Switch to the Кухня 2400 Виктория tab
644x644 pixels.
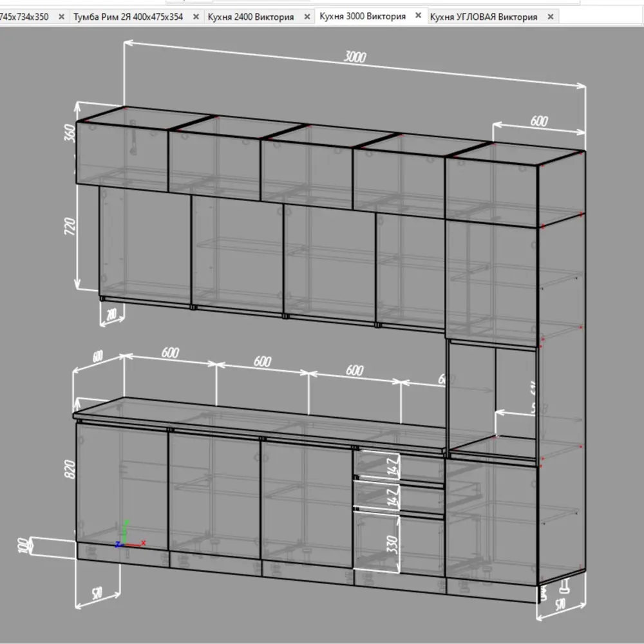pyautogui.click(x=251, y=17)
